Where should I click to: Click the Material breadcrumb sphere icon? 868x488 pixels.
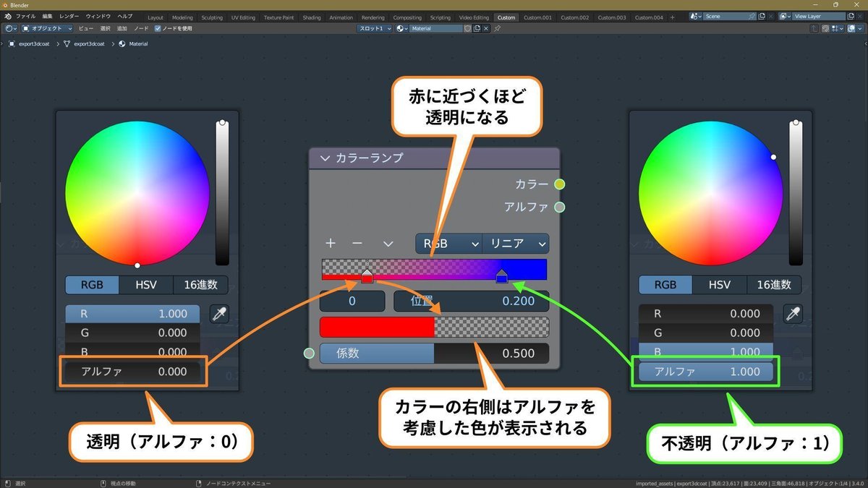click(x=122, y=43)
